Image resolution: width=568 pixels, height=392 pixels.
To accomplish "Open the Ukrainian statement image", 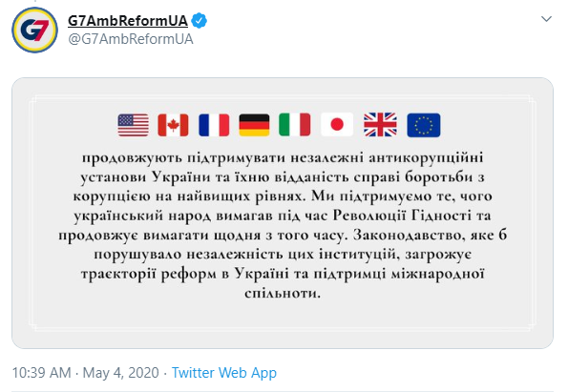I will pyautogui.click(x=283, y=214).
